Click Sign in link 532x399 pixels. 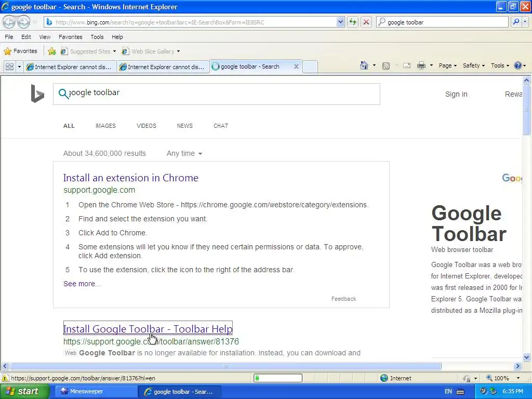(x=456, y=95)
